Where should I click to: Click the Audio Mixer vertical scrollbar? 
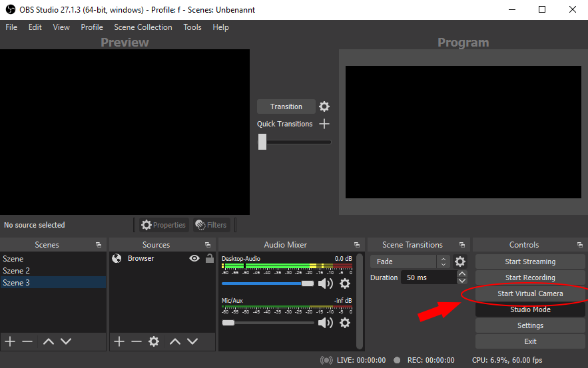(359, 301)
